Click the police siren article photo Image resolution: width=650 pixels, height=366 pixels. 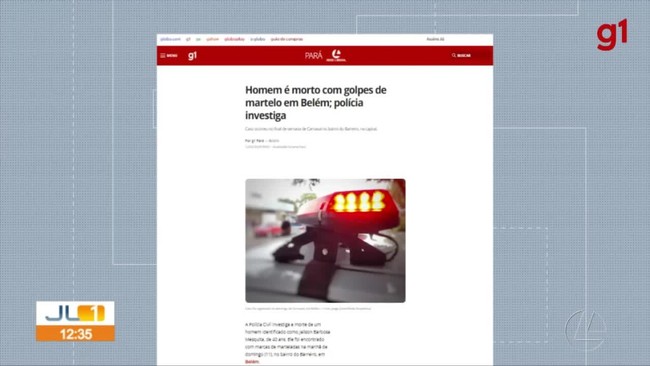pos(325,240)
